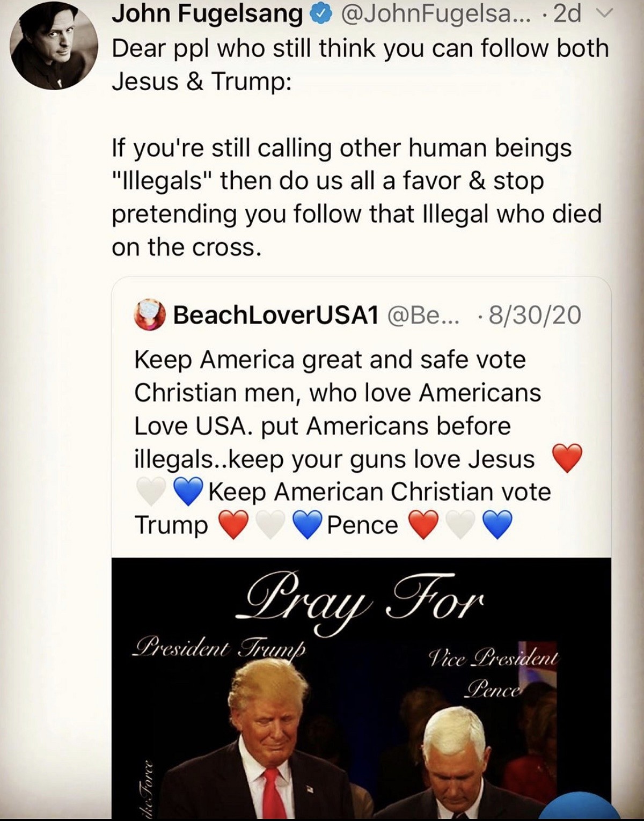This screenshot has width=644, height=821.
Task: Open BeachLoverUSA1's small avatar
Action: (x=149, y=315)
